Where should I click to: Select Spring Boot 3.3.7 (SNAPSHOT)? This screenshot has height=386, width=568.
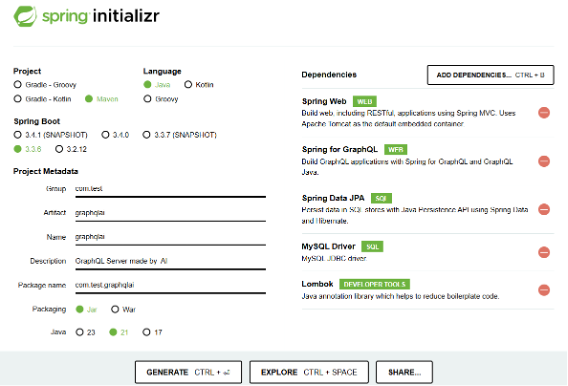point(180,135)
